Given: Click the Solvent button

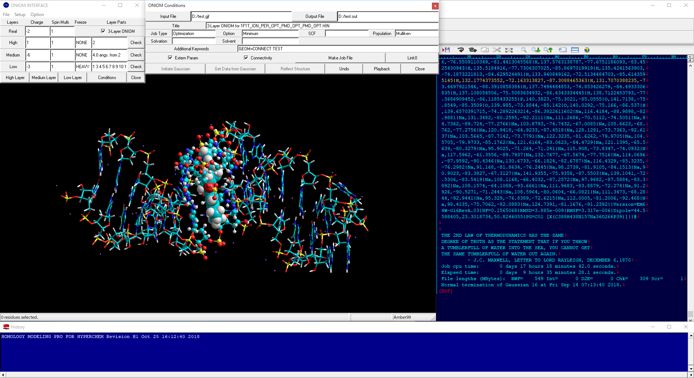Looking at the screenshot, I should tap(228, 41).
